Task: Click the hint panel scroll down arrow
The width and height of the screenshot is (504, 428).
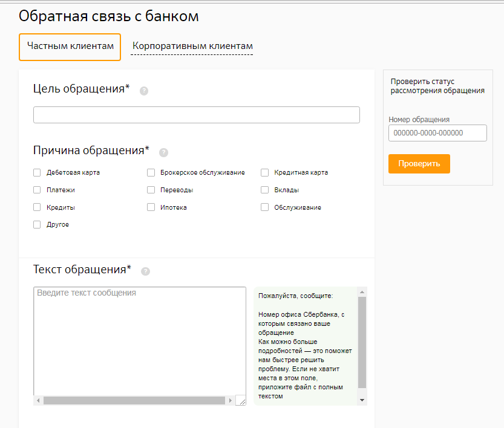Action: coord(362,400)
